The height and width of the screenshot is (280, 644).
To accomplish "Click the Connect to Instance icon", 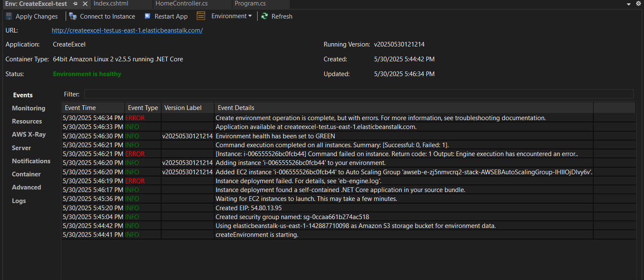I will click(73, 16).
